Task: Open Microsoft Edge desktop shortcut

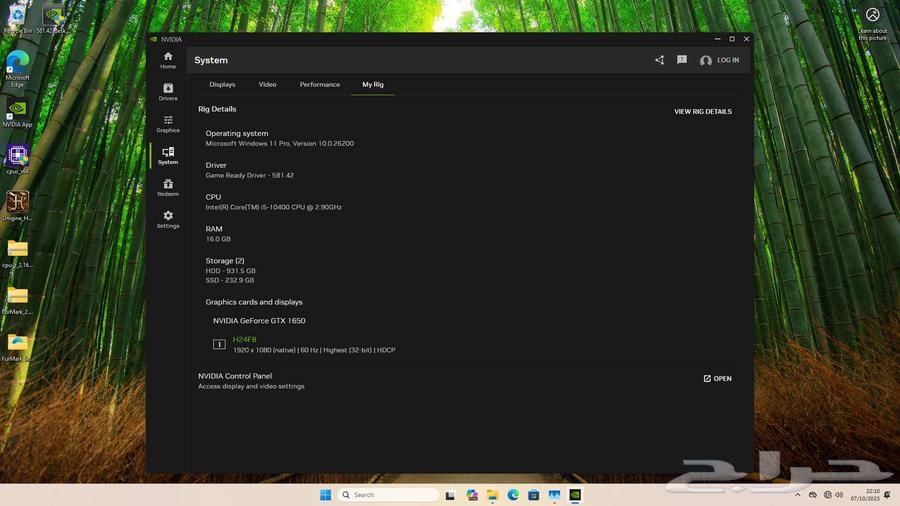Action: 17,69
